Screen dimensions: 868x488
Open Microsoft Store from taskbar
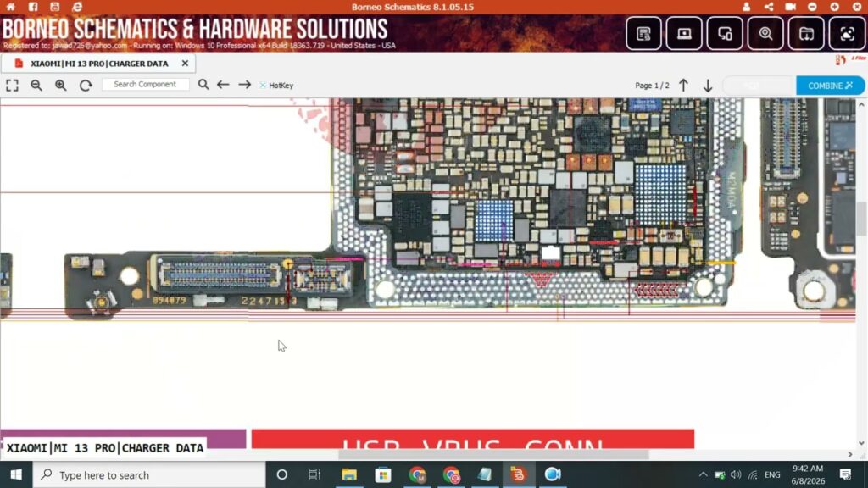(x=382, y=474)
